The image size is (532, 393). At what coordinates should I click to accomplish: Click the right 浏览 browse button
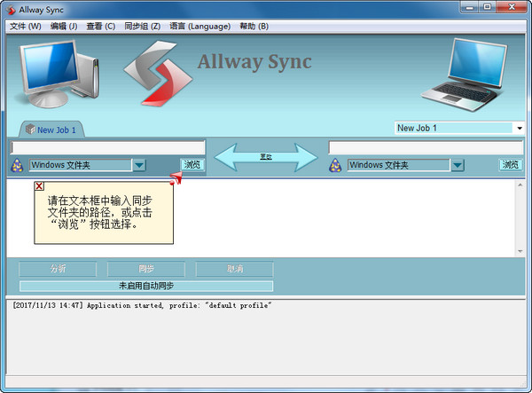tap(511, 165)
